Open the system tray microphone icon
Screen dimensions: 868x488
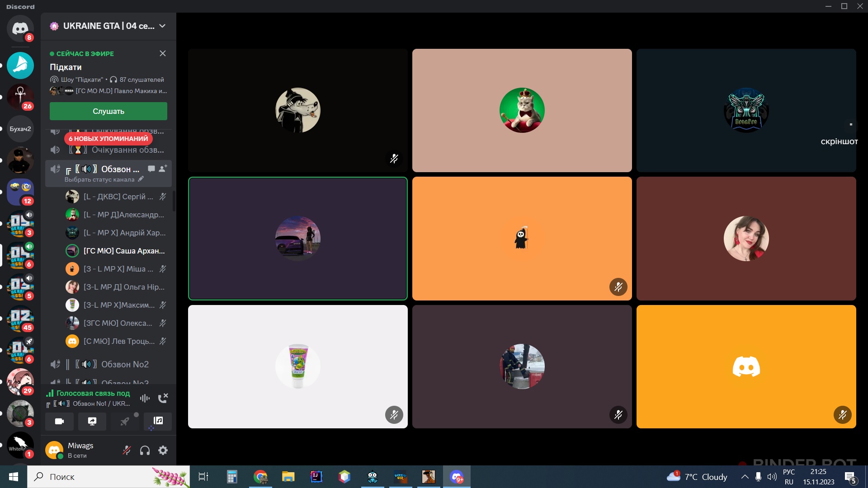(758, 477)
